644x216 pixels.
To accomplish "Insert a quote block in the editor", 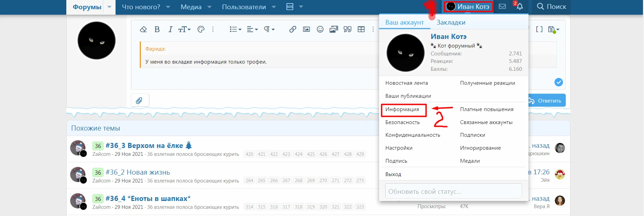I will coord(347,29).
